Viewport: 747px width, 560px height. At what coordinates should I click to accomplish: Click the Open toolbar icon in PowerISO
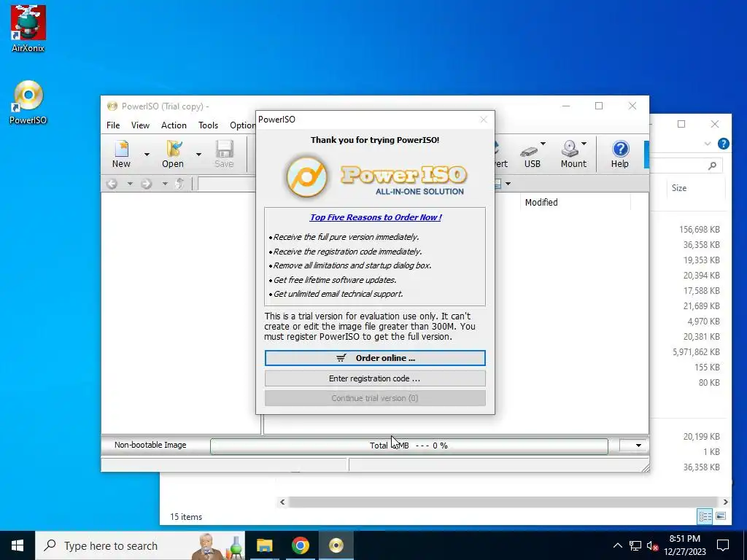[x=173, y=153]
